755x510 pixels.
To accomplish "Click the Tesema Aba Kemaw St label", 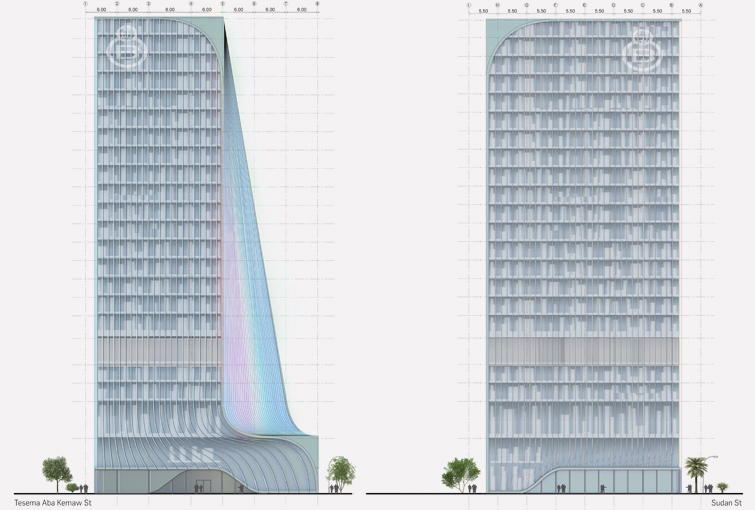I will coord(52,503).
